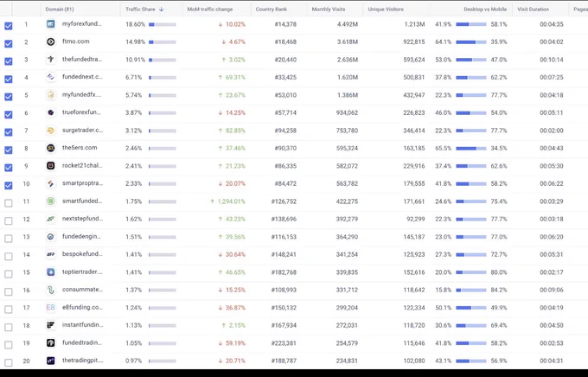Click the #14,378 country rank cell
The height and width of the screenshot is (377, 588).
coord(285,24)
